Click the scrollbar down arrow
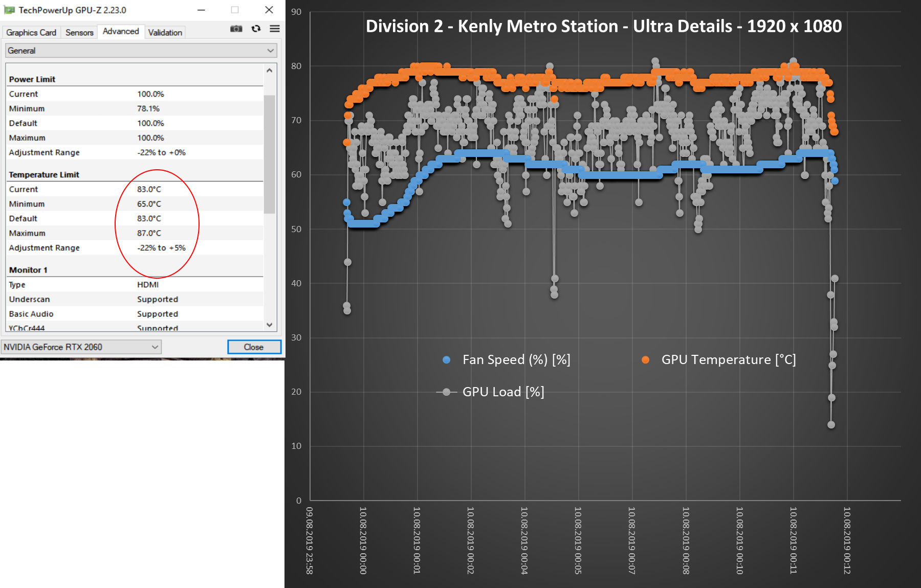The width and height of the screenshot is (921, 588). (x=270, y=325)
